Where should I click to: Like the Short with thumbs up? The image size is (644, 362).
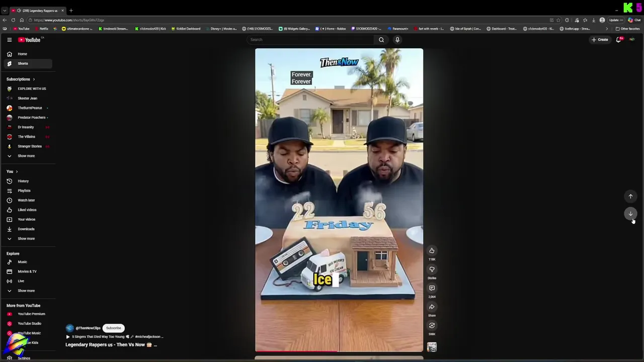pos(432,251)
